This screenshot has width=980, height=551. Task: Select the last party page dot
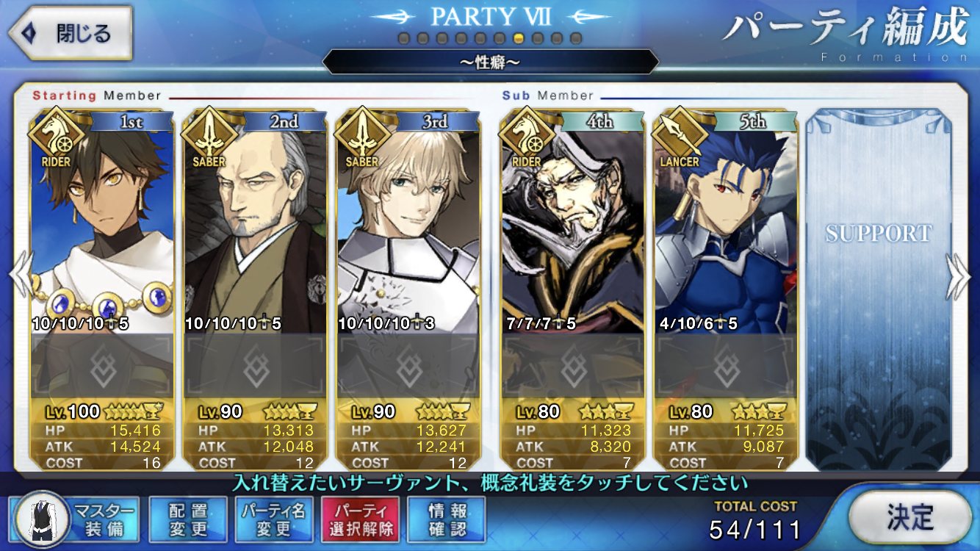(576, 37)
